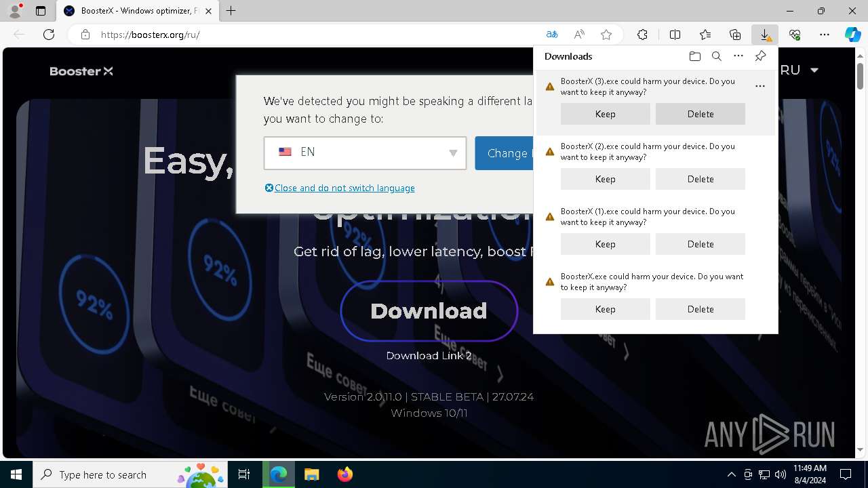Open the notification center icon
The height and width of the screenshot is (488, 868).
pyautogui.click(x=846, y=474)
